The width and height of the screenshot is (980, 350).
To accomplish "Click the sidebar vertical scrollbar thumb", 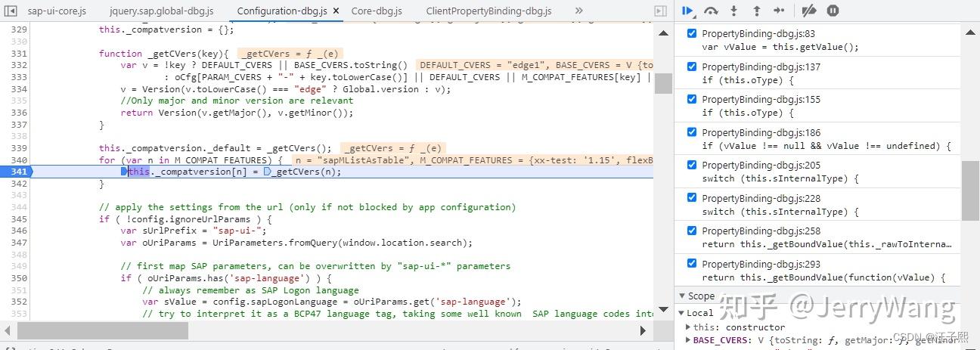I will (x=970, y=190).
